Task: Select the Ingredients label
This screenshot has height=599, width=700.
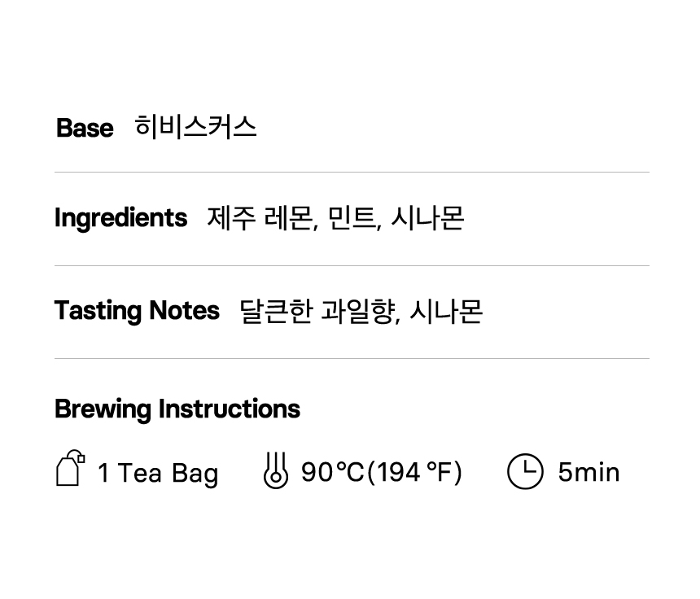Action: [x=120, y=218]
